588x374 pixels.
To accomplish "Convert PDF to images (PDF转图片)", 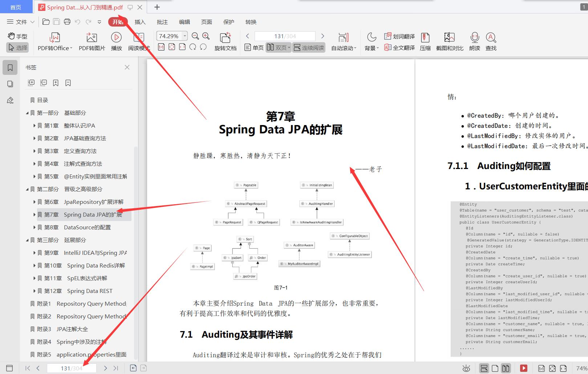I will point(92,42).
